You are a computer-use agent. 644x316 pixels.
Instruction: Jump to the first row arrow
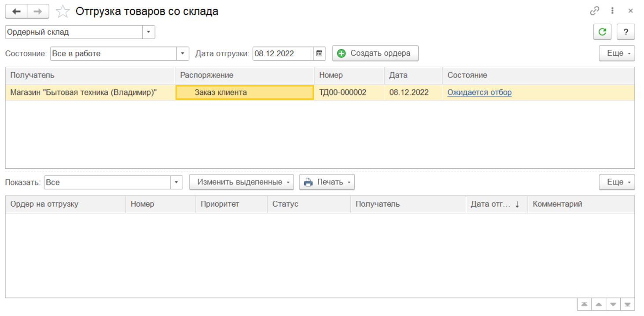pyautogui.click(x=584, y=304)
